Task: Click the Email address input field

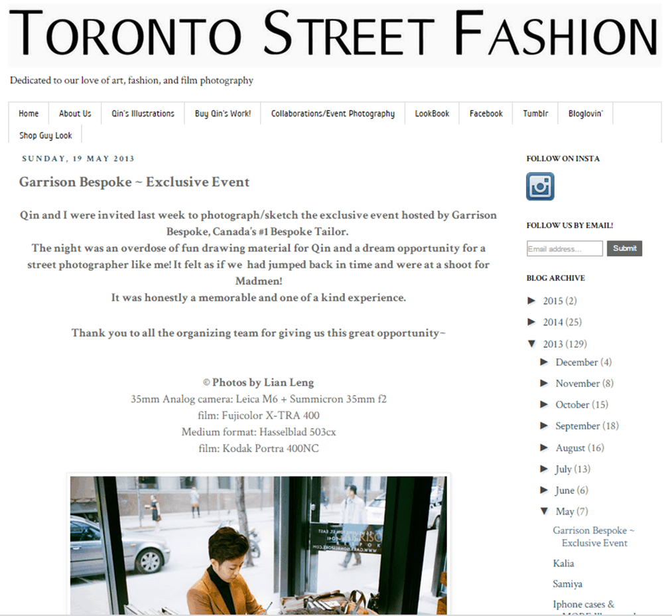Action: (x=565, y=249)
